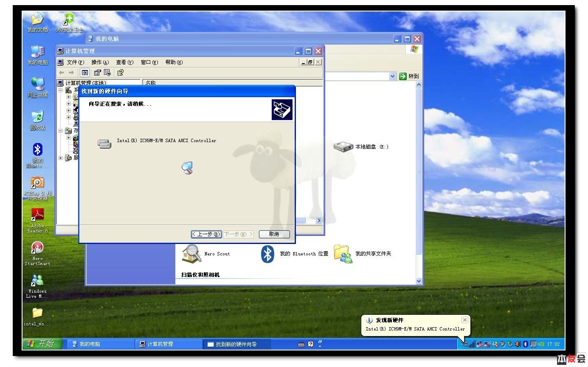Click 上一步(B) button in hardware wizard
This screenshot has height=367, width=588.
tap(206, 234)
